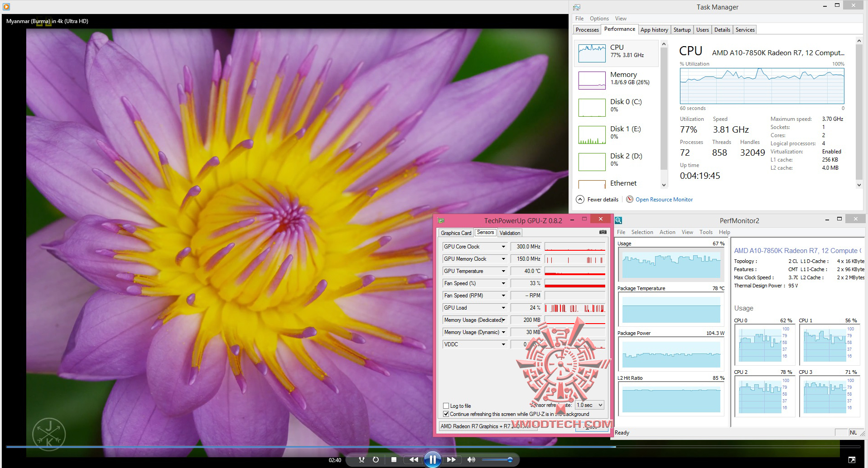Screen dimensions: 868x468
Task: Open the Processes tab in Task Manager
Action: click(x=587, y=30)
